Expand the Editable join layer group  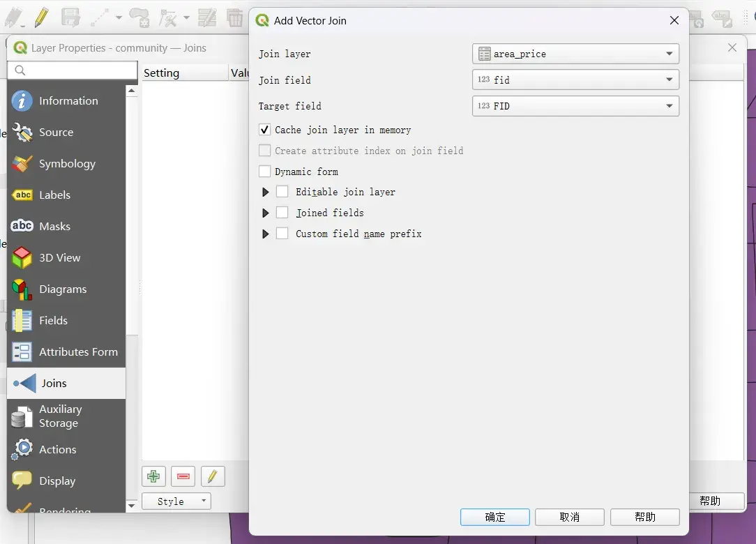(265, 192)
